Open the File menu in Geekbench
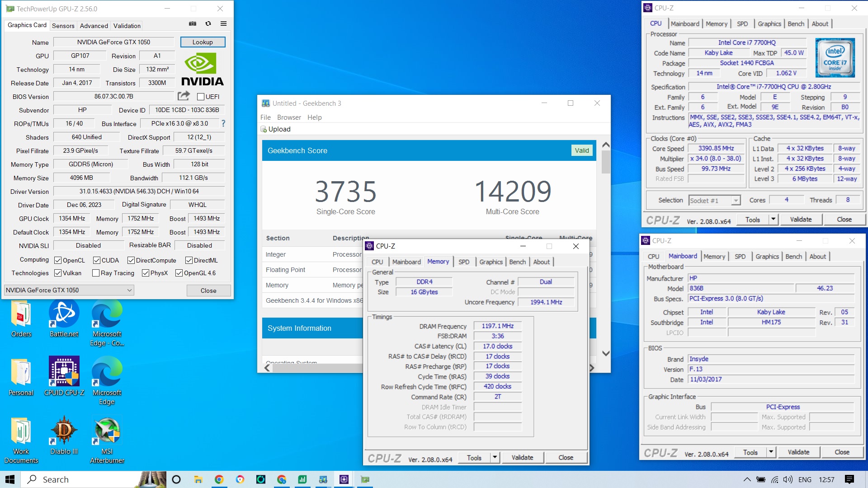 click(265, 117)
